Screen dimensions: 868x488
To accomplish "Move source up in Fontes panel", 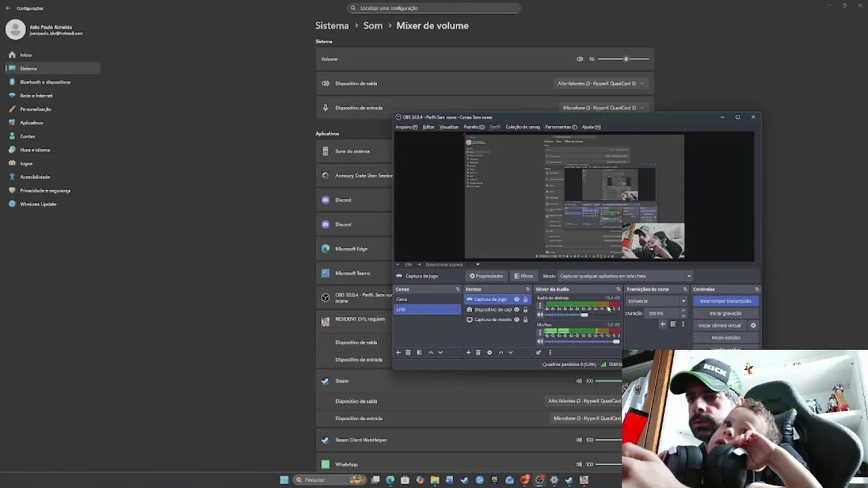I will point(501,352).
